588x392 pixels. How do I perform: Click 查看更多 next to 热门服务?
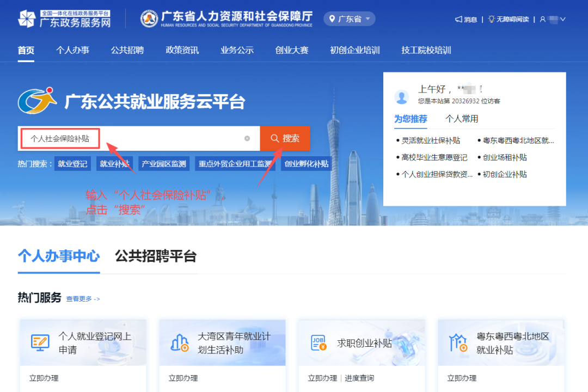(x=83, y=299)
